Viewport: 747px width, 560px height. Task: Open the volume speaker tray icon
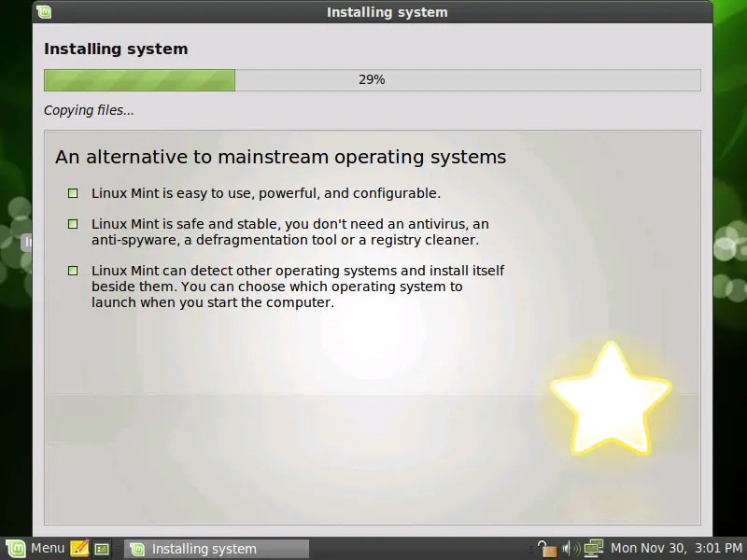tap(570, 549)
